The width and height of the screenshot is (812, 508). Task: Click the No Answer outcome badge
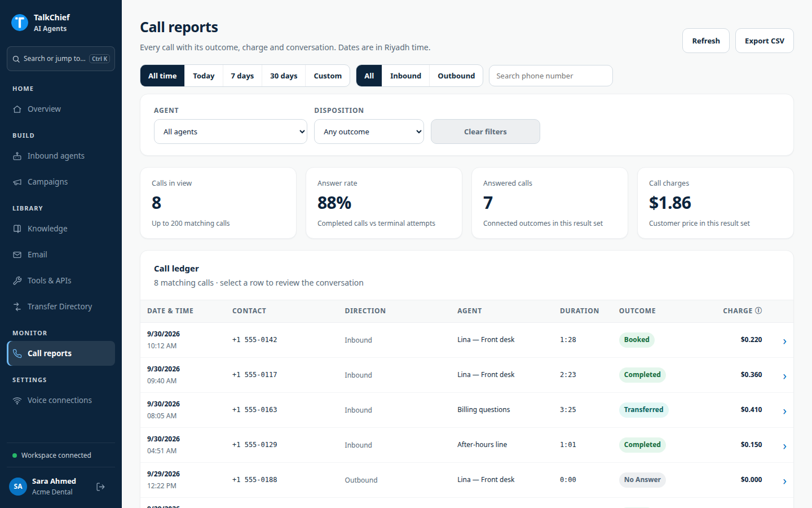coord(642,480)
